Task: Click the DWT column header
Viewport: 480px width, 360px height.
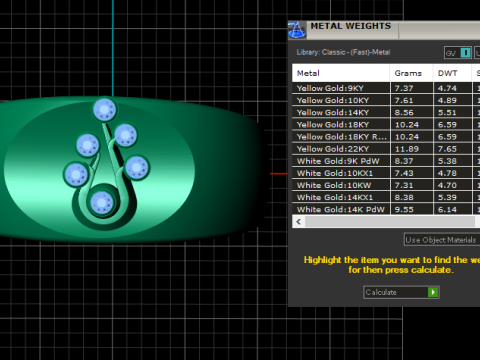Action: click(x=452, y=73)
